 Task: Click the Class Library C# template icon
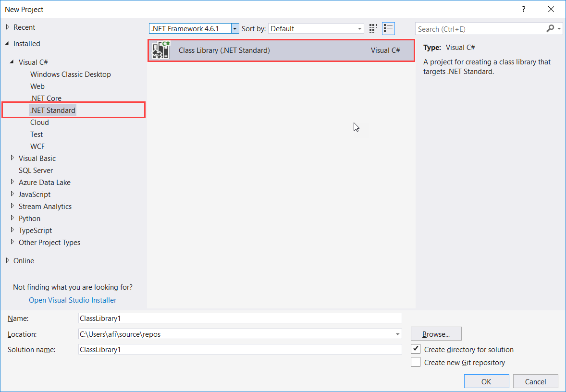[x=160, y=50]
